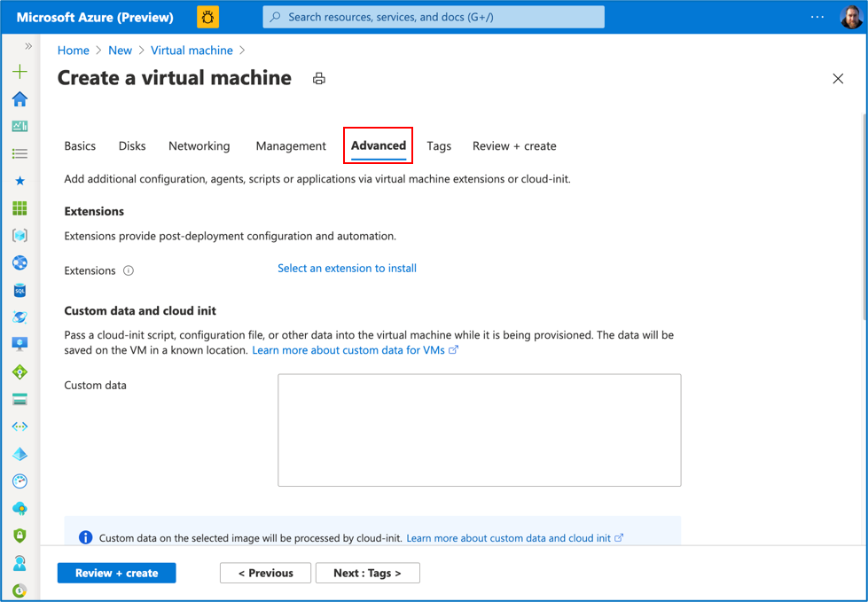This screenshot has width=868, height=602.
Task: Select the Advanced tab
Action: [x=379, y=145]
